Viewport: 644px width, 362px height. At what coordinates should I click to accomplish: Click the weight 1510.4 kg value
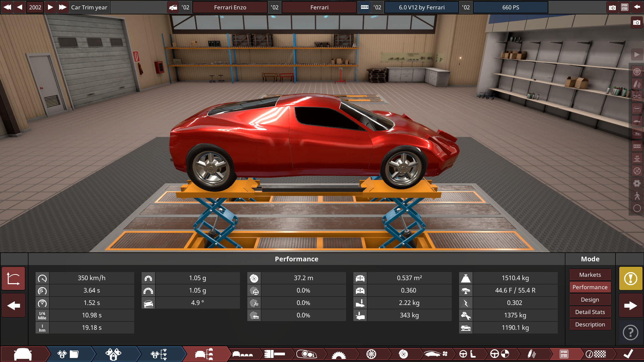tap(515, 278)
